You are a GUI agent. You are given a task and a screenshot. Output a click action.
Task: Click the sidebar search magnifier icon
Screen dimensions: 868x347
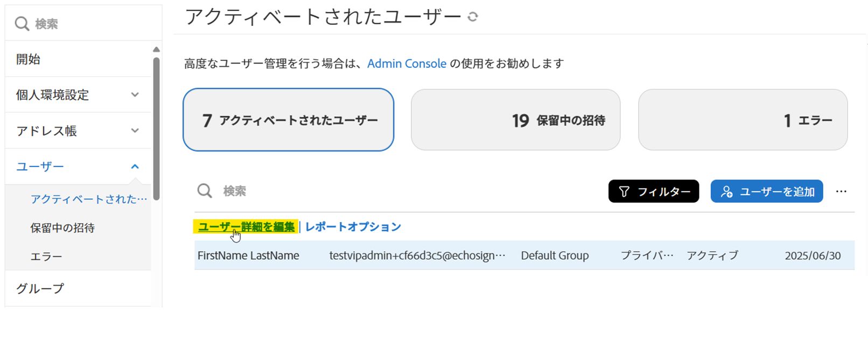(22, 24)
